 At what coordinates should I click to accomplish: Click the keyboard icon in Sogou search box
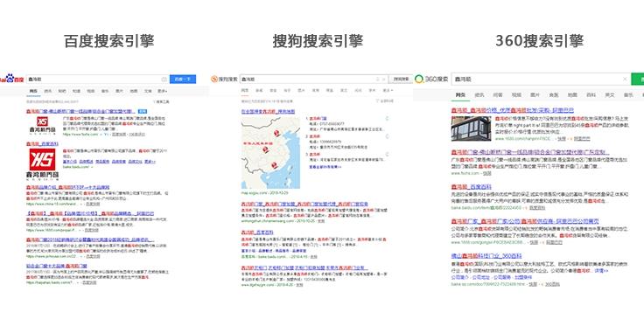pyautogui.click(x=377, y=79)
